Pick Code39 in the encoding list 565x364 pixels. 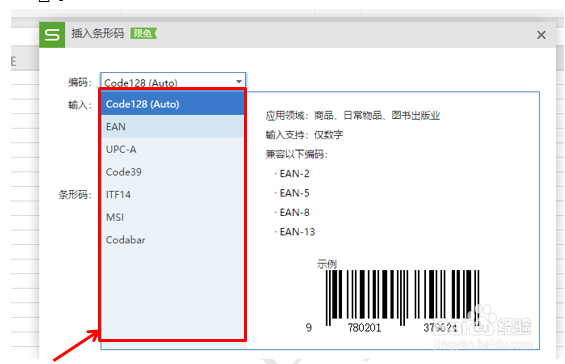(x=173, y=172)
